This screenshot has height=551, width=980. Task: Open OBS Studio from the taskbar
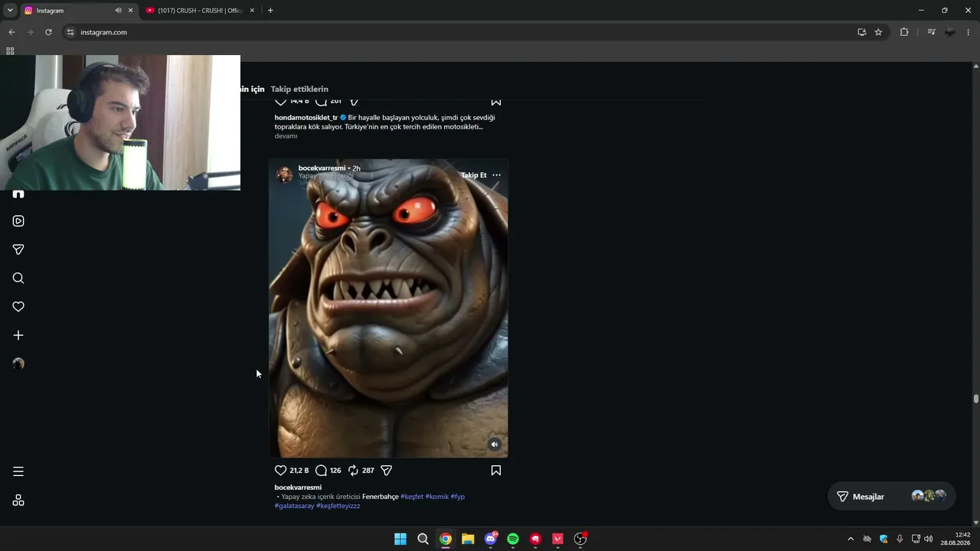[580, 539]
